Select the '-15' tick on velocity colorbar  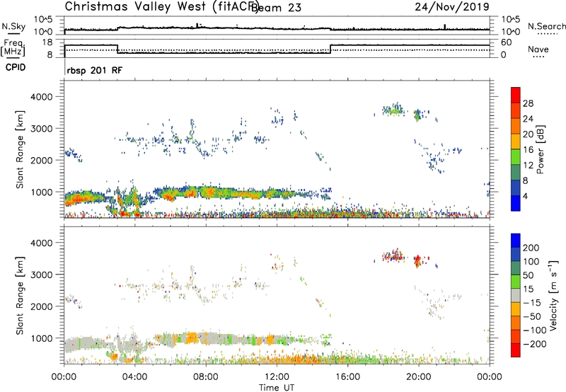532,303
